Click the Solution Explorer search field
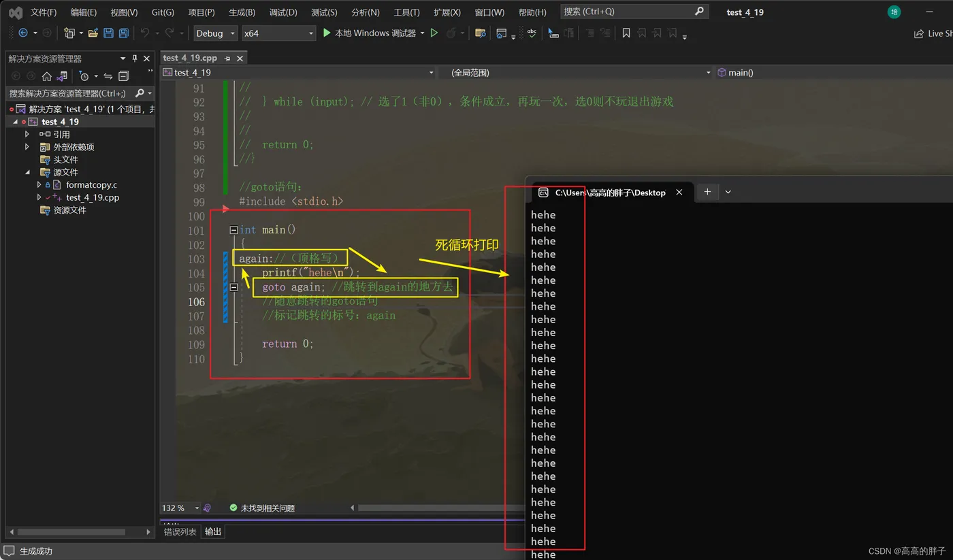The image size is (953, 560). click(x=70, y=93)
